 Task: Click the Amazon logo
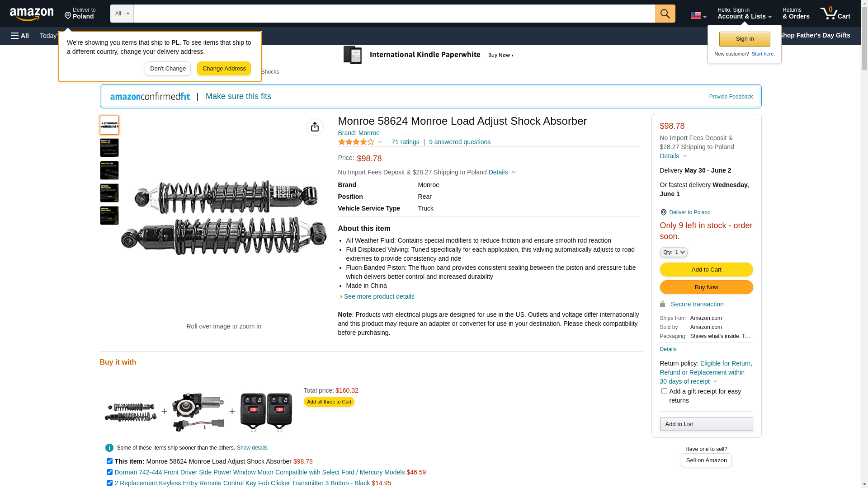point(32,14)
